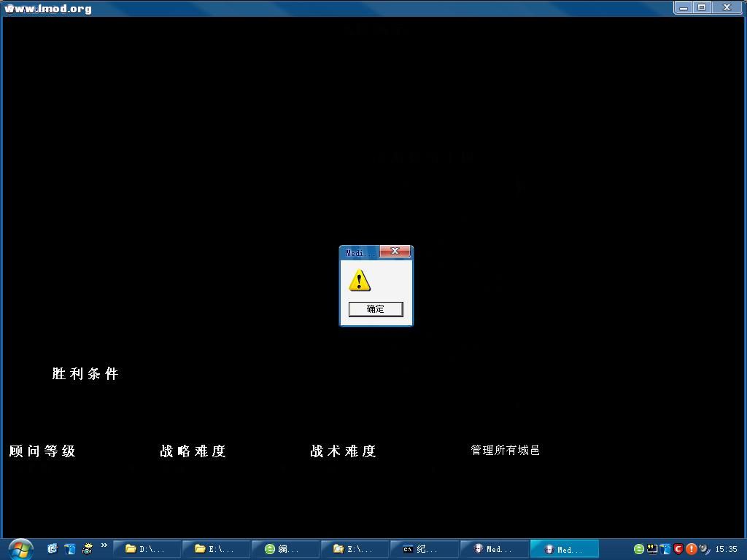Open the 编... taskbar button with green icon
This screenshot has height=560, width=747.
(285, 549)
